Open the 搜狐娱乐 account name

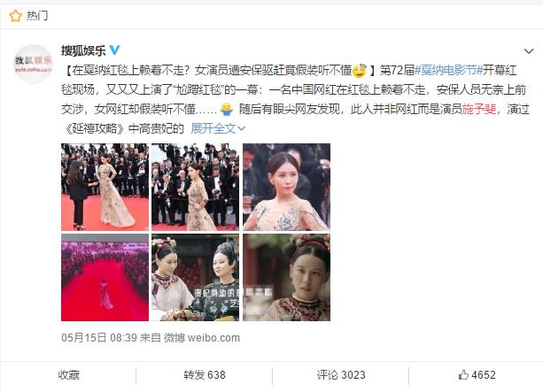click(x=83, y=50)
